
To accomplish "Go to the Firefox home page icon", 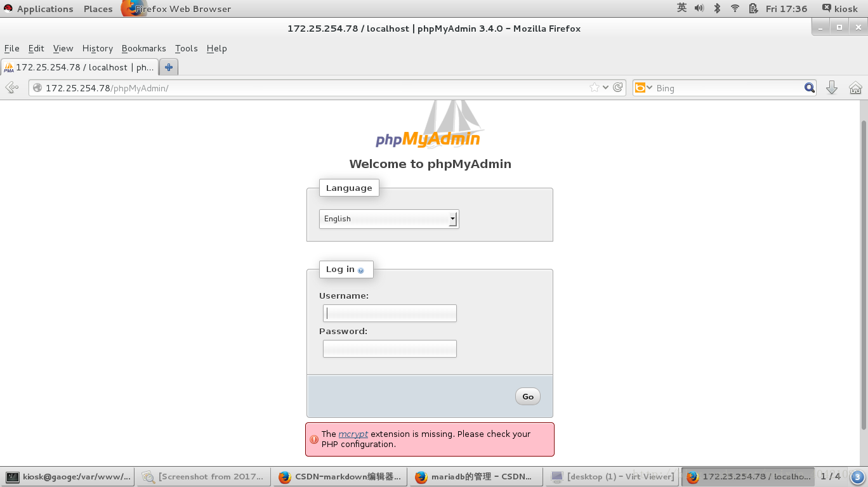I will (855, 88).
